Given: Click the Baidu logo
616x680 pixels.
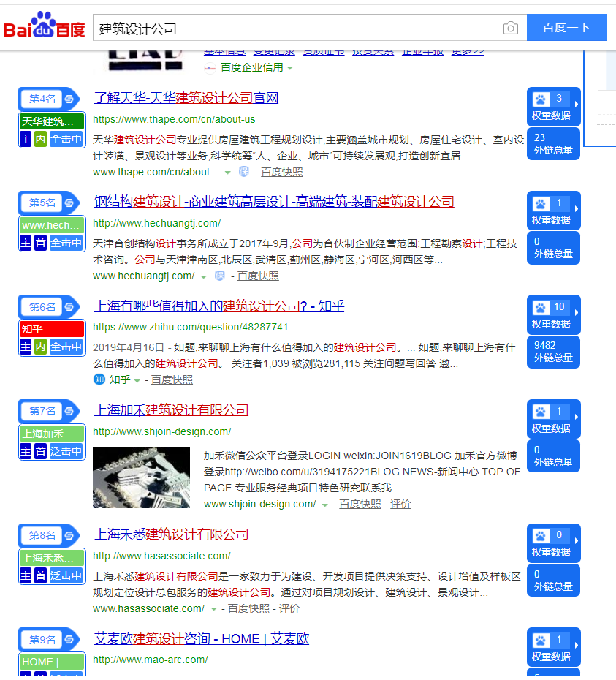Looking at the screenshot, I should 44,25.
